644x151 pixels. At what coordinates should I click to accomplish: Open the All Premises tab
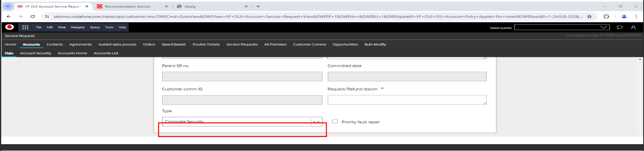point(275,44)
